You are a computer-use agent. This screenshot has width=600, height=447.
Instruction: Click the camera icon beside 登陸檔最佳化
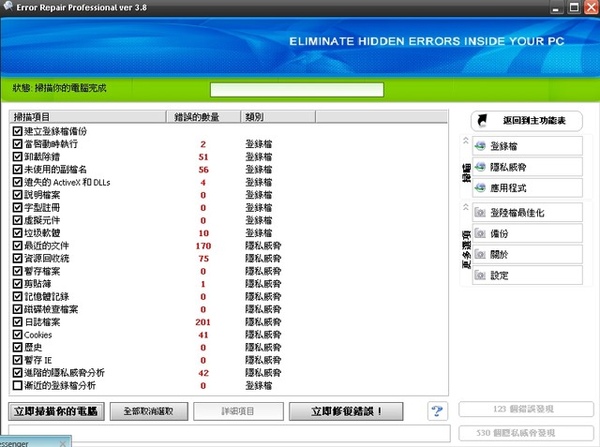[480, 213]
